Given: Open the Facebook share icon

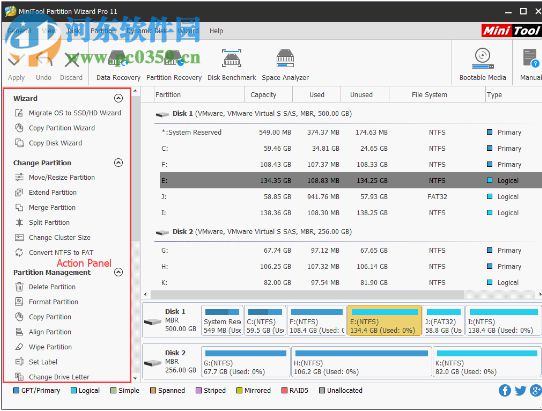Looking at the screenshot, I should (505, 391).
